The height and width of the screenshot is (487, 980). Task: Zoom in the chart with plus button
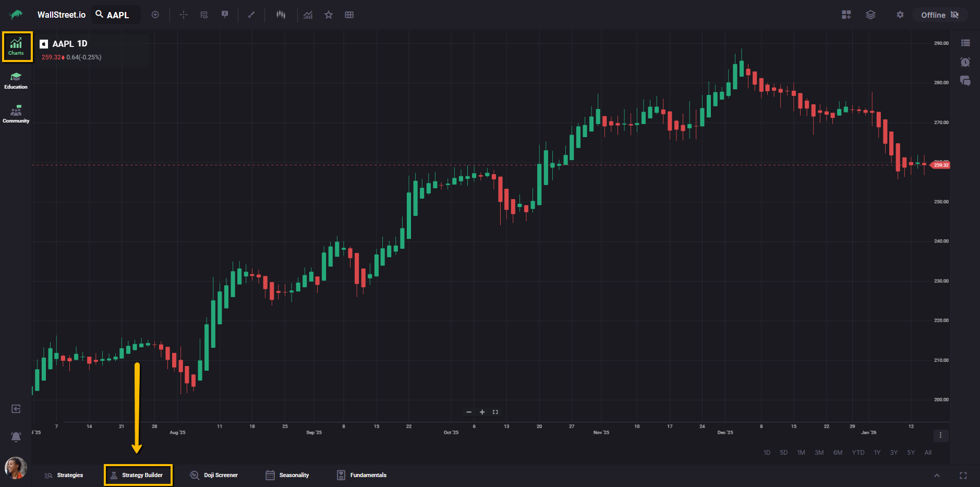[482, 412]
